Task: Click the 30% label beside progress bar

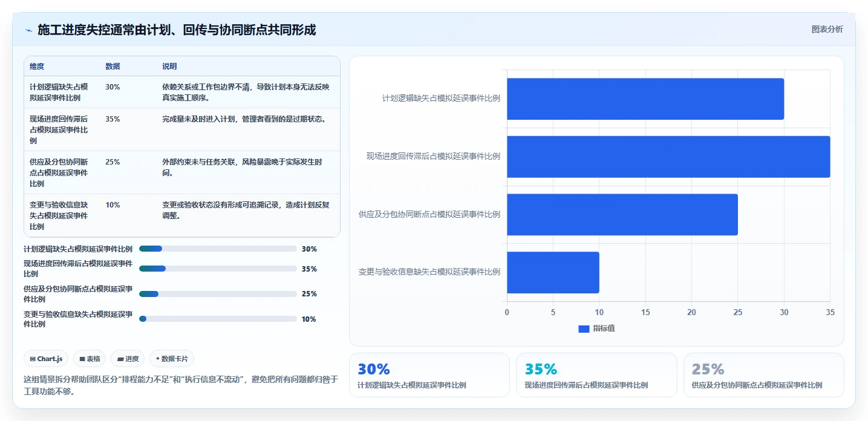Action: coord(309,249)
